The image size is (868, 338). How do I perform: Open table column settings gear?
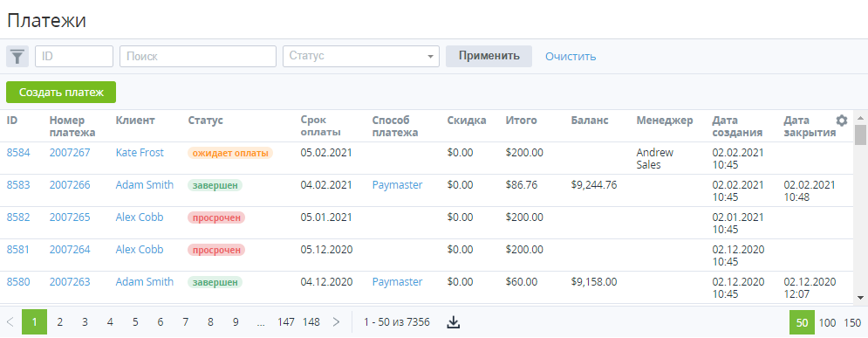(x=842, y=121)
